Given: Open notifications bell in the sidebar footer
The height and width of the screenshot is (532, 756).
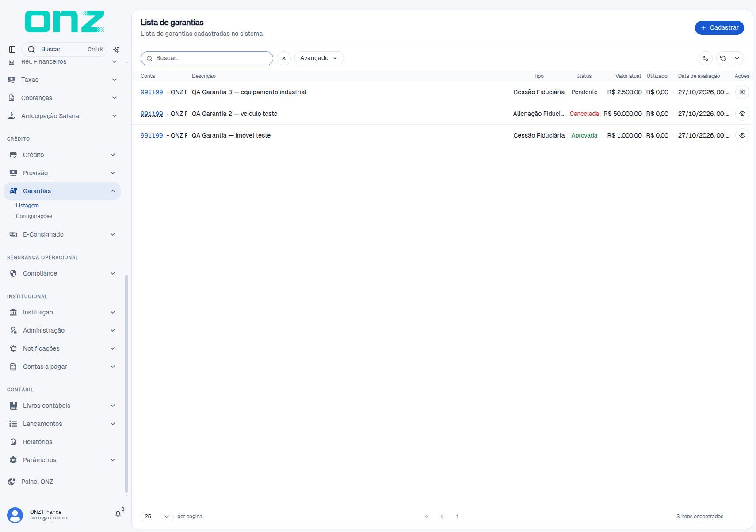Looking at the screenshot, I should click(118, 514).
